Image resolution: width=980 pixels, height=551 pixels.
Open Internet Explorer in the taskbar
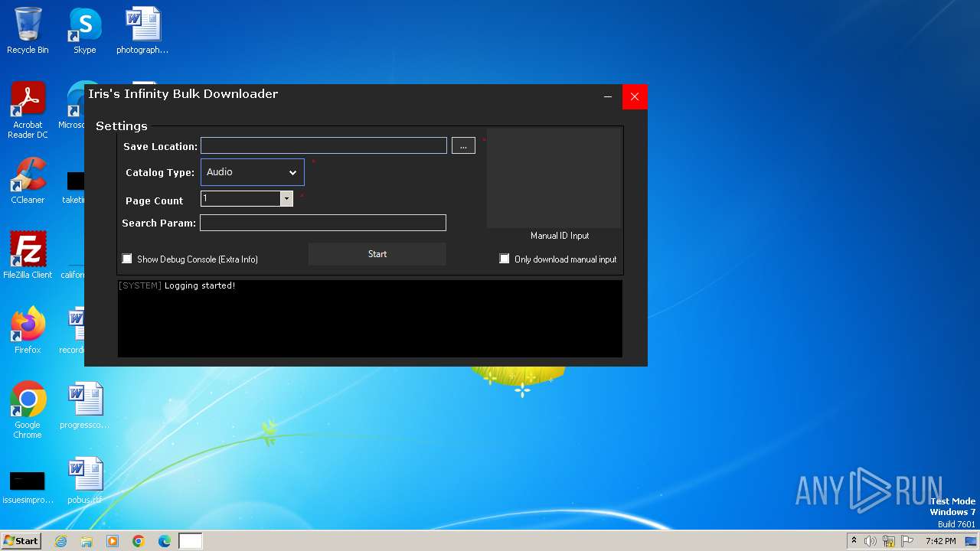[60, 541]
